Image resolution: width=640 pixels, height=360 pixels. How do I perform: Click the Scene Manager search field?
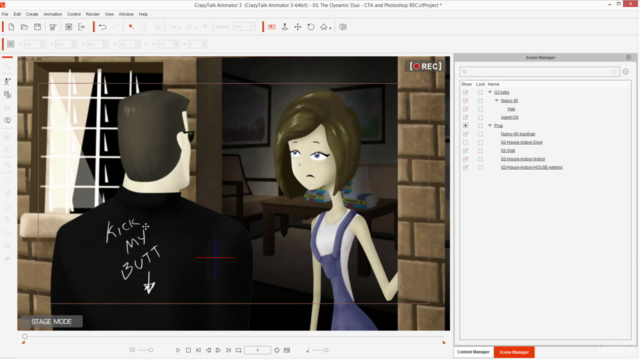point(539,72)
